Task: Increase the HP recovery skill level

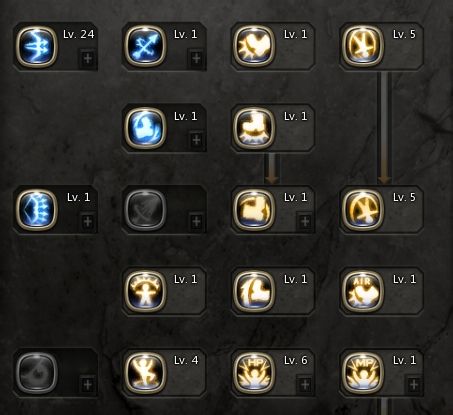Action: coord(305,385)
